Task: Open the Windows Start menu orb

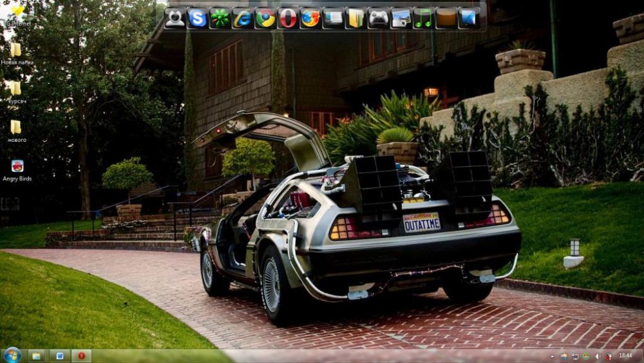Action: point(12,355)
